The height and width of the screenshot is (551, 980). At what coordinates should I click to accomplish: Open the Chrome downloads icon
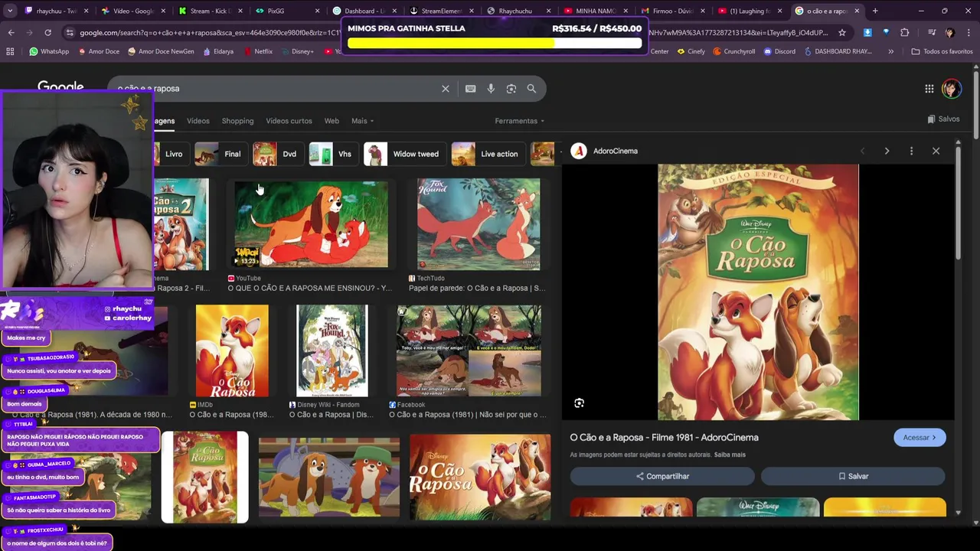(867, 33)
